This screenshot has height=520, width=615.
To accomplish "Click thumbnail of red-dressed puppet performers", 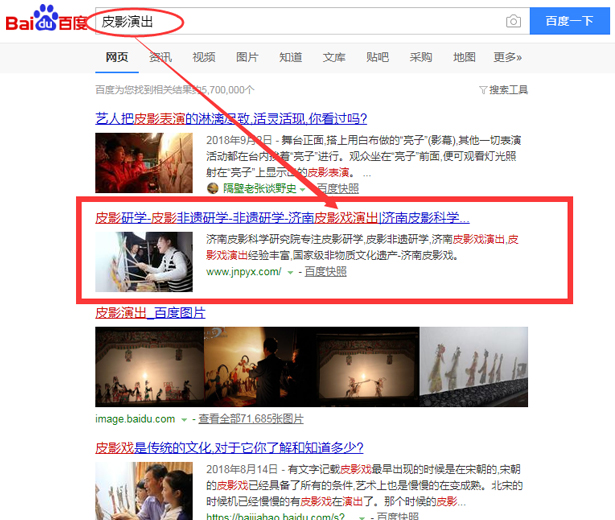I will 144,163.
